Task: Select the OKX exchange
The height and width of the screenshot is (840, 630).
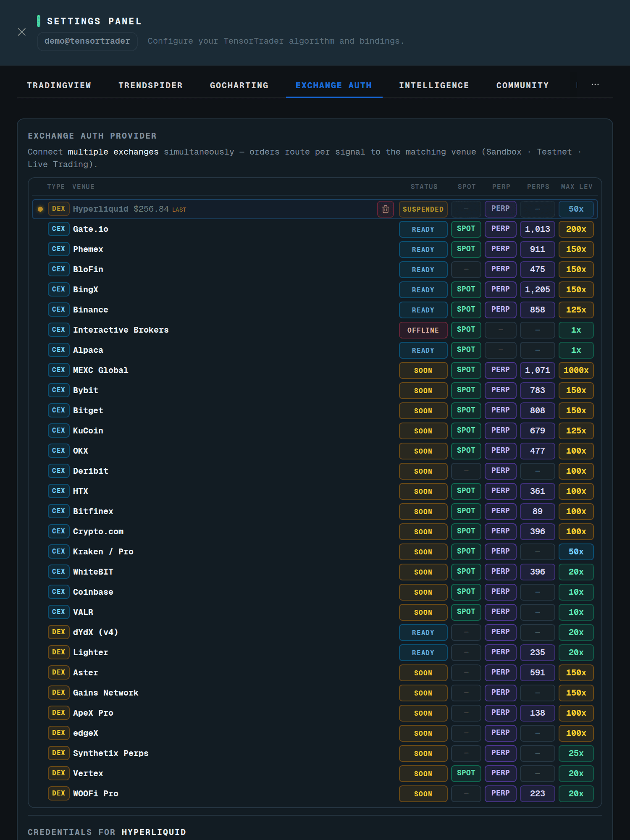Action: pos(315,451)
